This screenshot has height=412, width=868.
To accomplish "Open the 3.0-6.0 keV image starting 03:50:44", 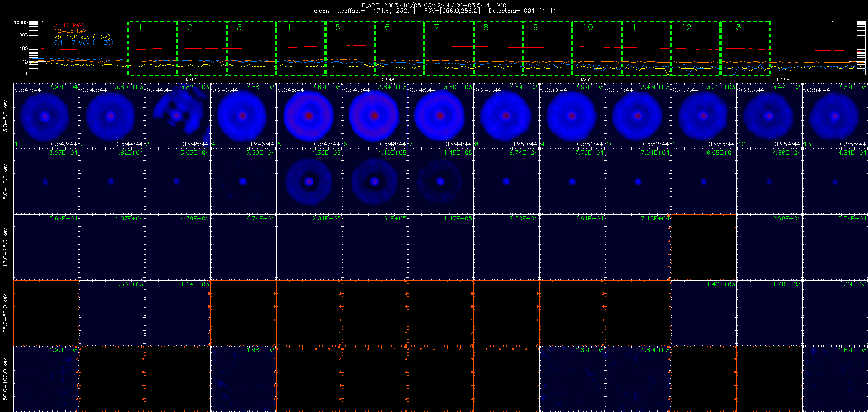I will [x=572, y=116].
